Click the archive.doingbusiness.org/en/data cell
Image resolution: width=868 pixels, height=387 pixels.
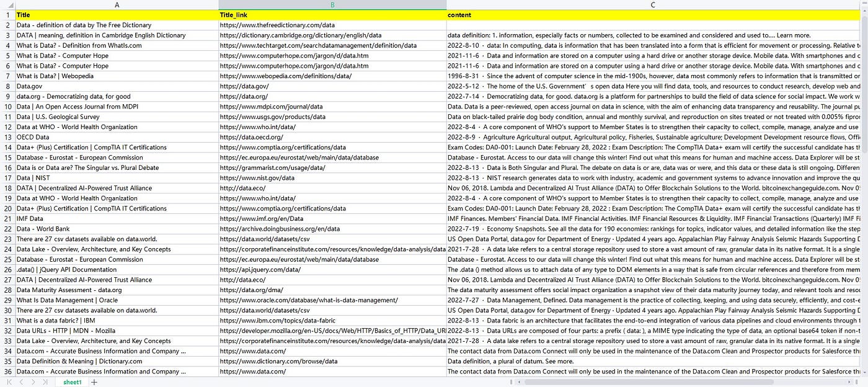tap(332, 229)
